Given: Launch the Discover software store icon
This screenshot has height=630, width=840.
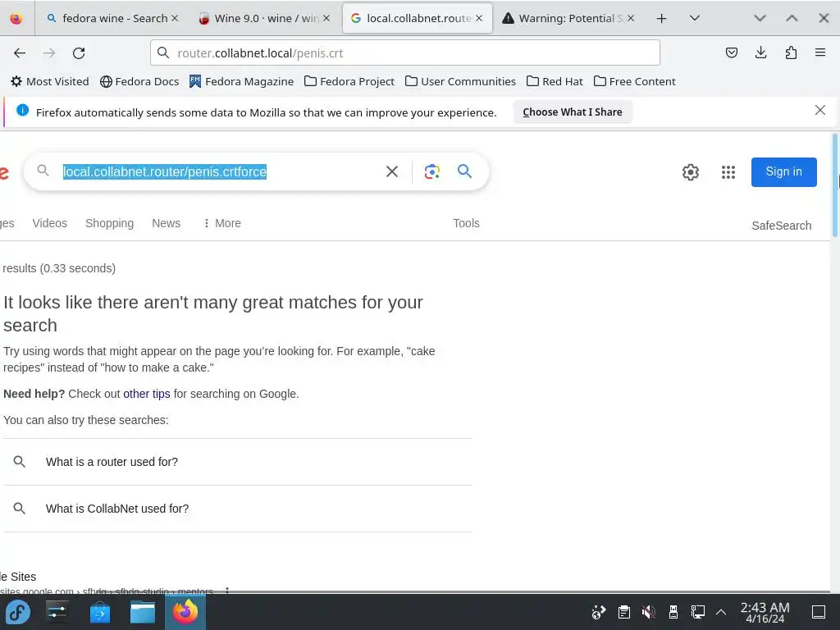Looking at the screenshot, I should (x=99, y=612).
